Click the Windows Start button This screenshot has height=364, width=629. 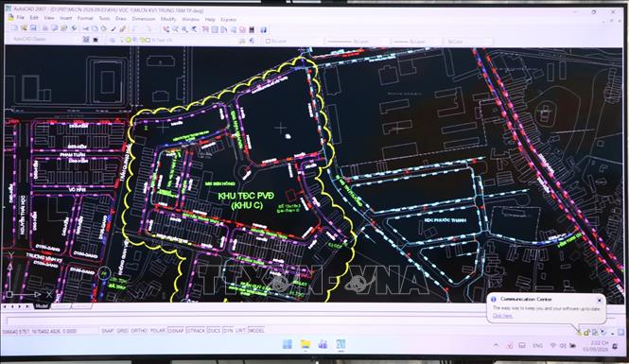[x=288, y=344]
